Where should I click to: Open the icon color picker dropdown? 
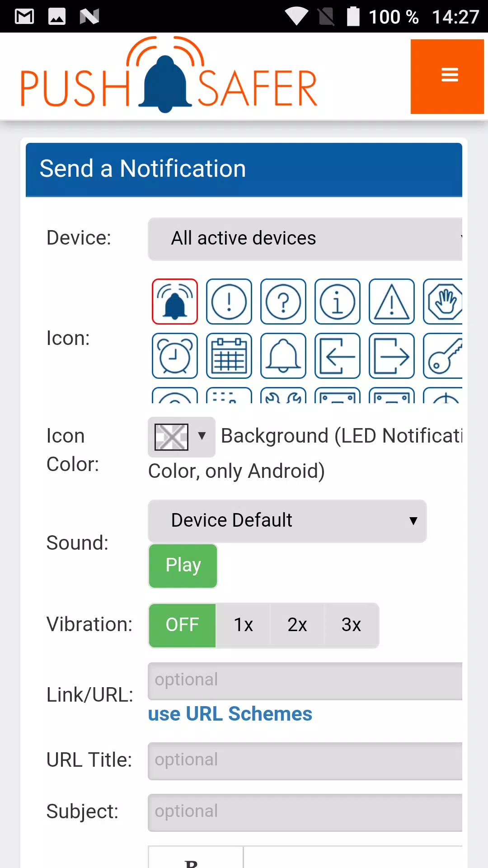coord(182,437)
